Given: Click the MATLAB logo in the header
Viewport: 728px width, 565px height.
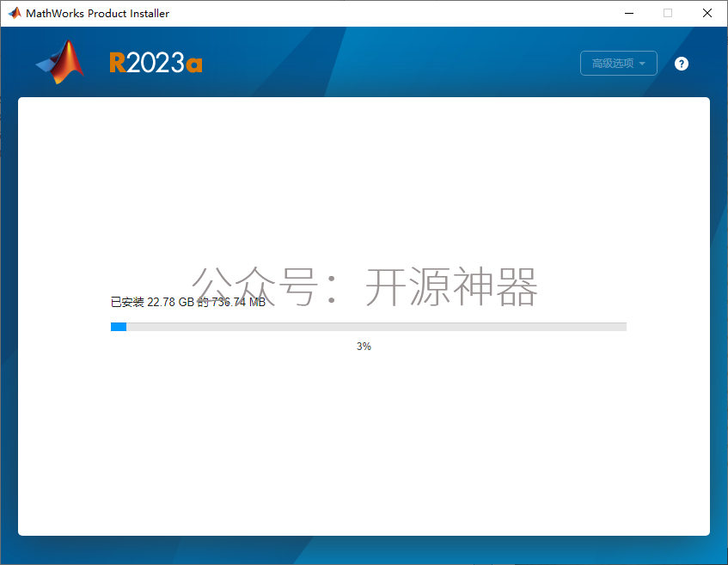Looking at the screenshot, I should (x=60, y=62).
